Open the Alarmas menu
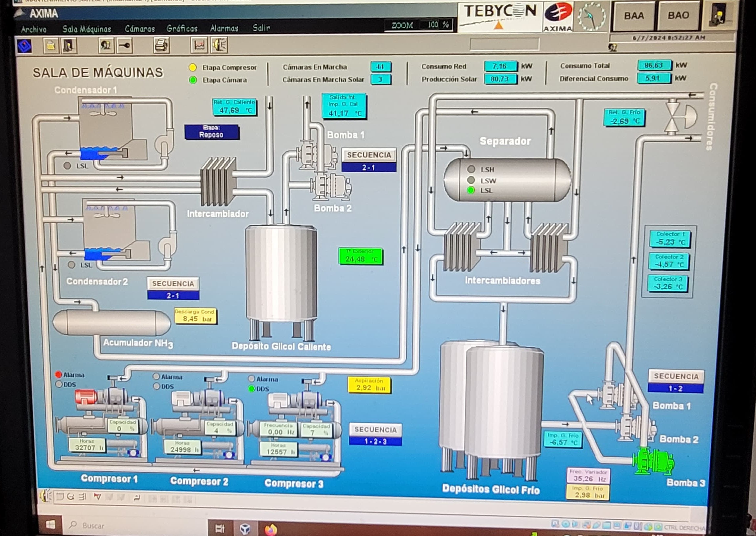The width and height of the screenshot is (756, 536). point(224,28)
